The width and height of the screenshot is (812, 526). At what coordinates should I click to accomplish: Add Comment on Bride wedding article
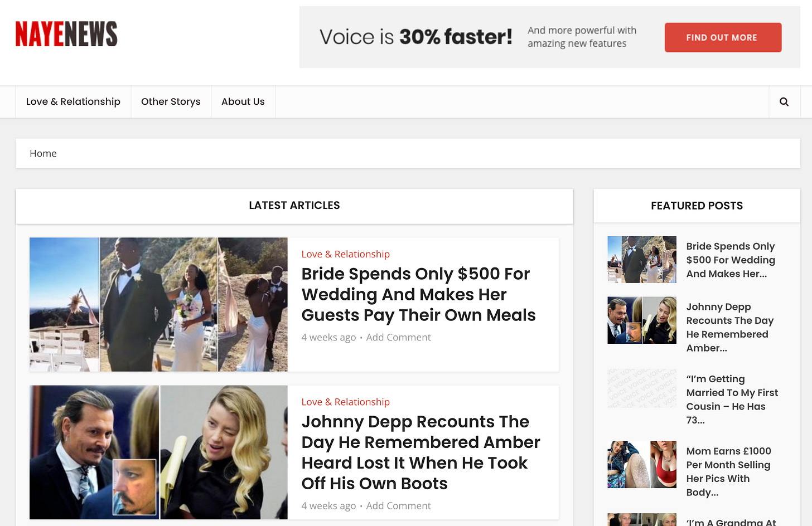point(398,337)
